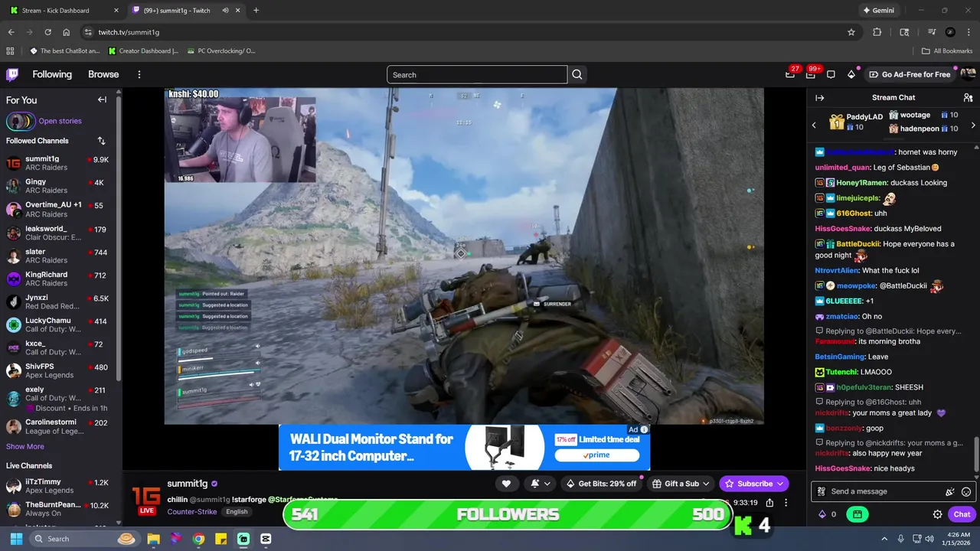Open iiTzTimmy live channel in sidebar
The height and width of the screenshot is (551, 980).
click(x=58, y=486)
